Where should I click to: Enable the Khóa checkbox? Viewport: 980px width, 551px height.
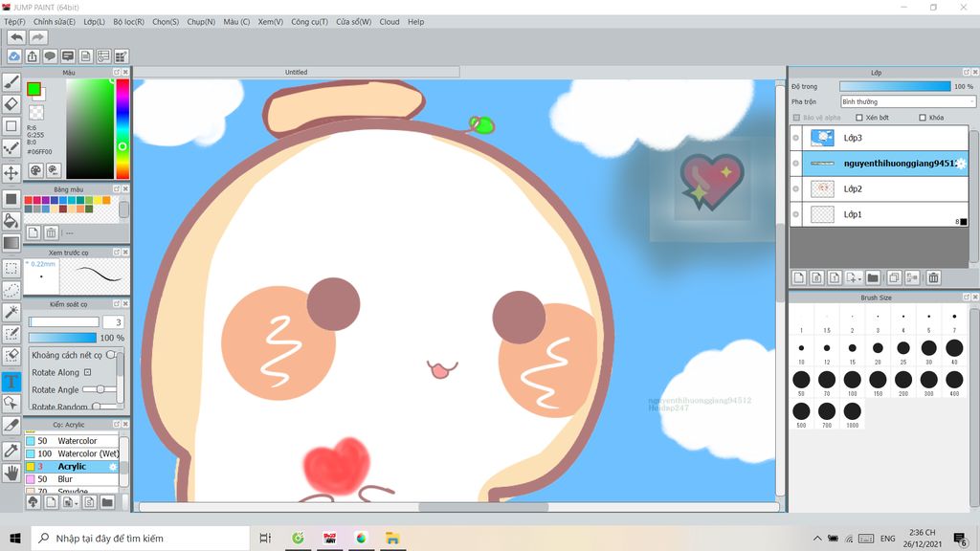pyautogui.click(x=923, y=118)
